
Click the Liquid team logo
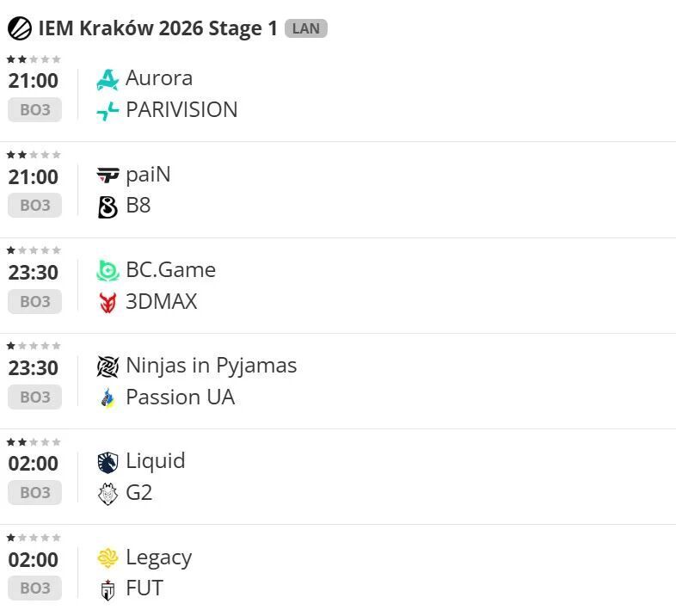[x=108, y=462]
